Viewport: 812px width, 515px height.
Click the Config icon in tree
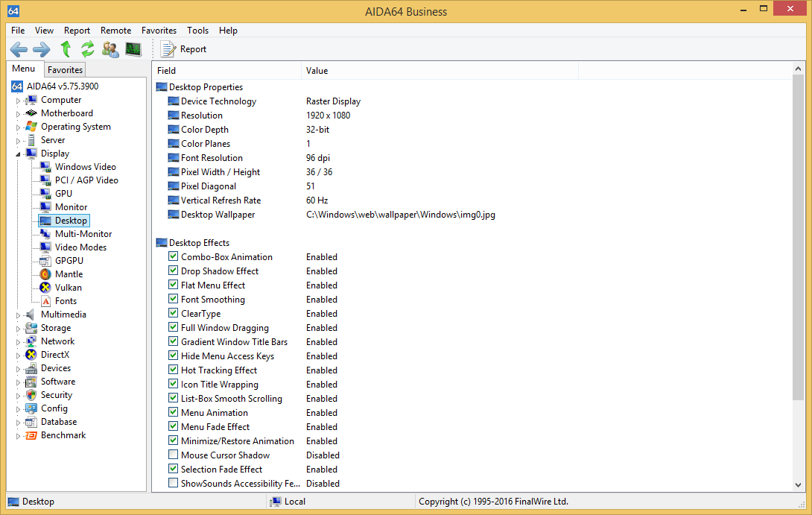pos(31,408)
